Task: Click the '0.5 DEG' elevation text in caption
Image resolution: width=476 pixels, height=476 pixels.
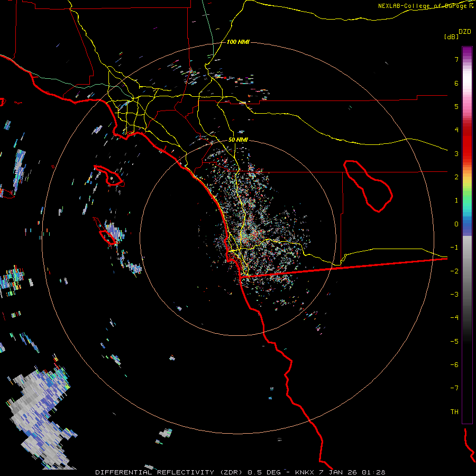Action: 264,472
